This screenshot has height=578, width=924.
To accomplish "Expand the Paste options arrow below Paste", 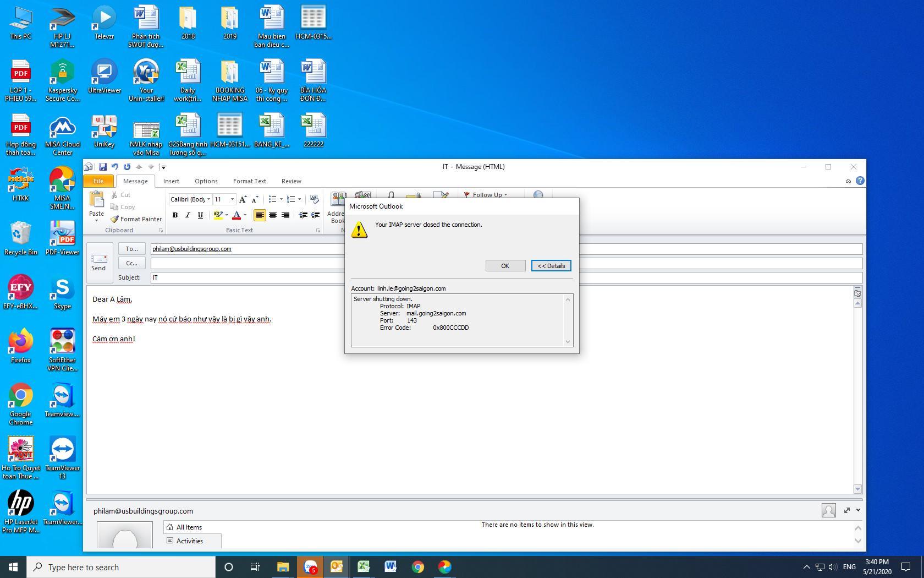I will tap(97, 221).
